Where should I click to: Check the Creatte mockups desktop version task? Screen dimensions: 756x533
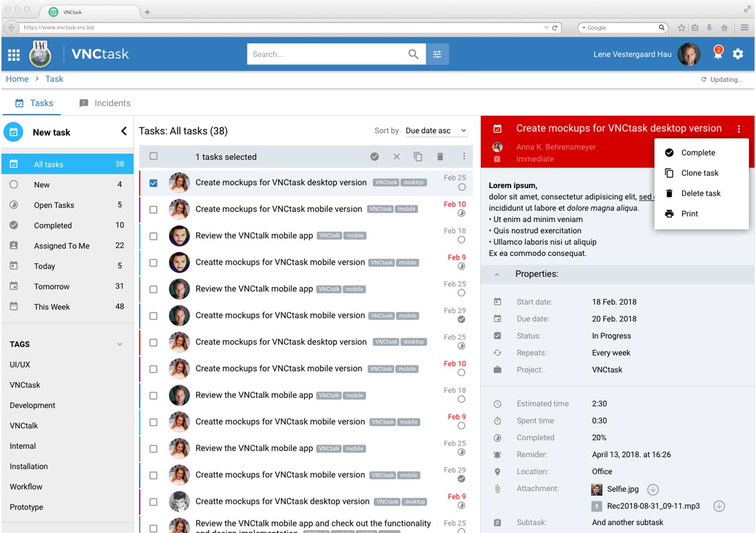click(x=153, y=502)
